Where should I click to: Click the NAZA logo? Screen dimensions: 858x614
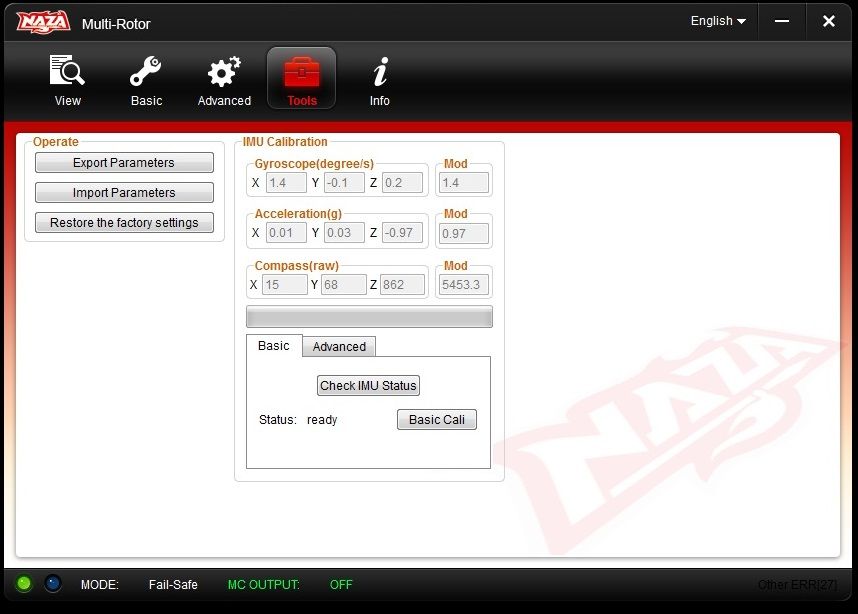point(43,22)
